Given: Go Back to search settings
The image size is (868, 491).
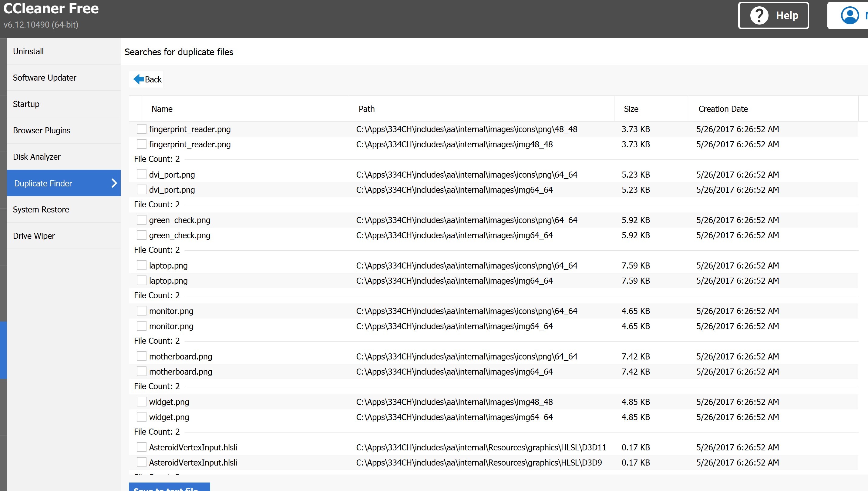Looking at the screenshot, I should pos(146,79).
